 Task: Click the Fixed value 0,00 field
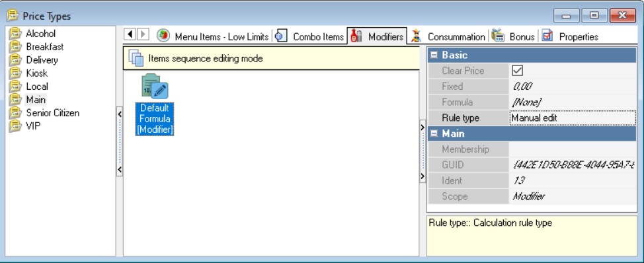(x=573, y=86)
